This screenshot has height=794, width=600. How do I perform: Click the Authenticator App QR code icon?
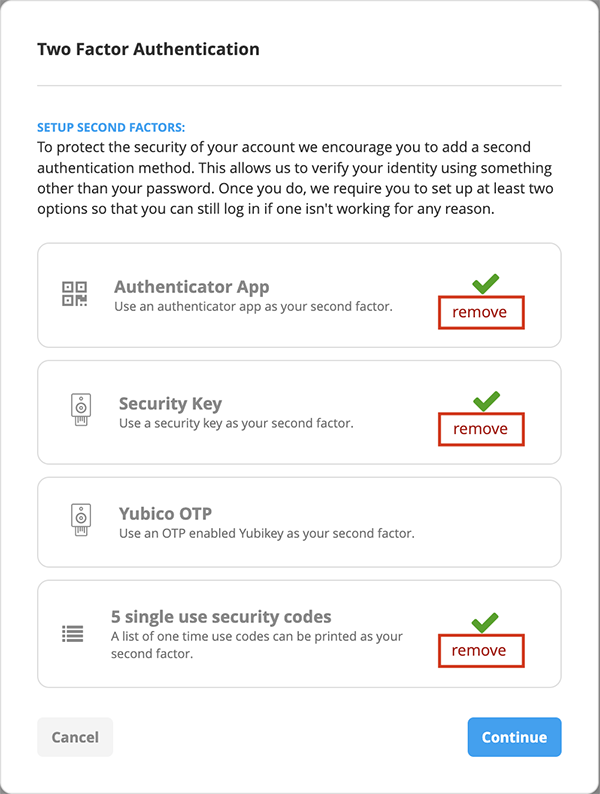pyautogui.click(x=75, y=294)
